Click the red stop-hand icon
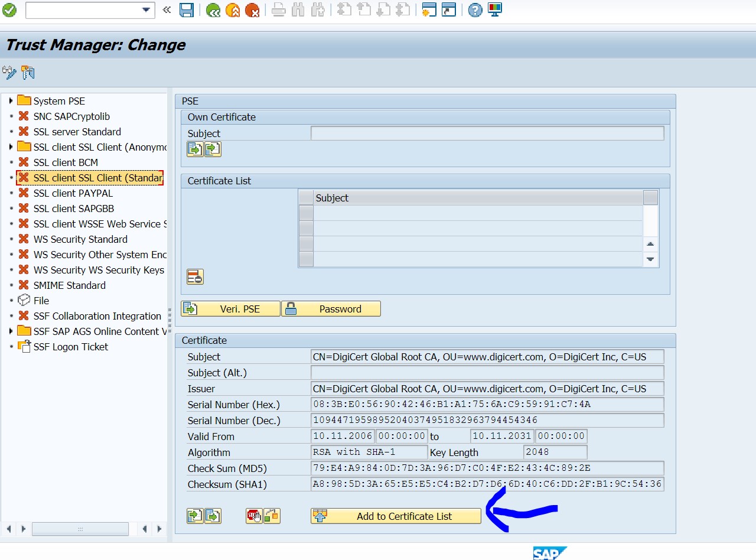The image size is (756, 560). [254, 516]
